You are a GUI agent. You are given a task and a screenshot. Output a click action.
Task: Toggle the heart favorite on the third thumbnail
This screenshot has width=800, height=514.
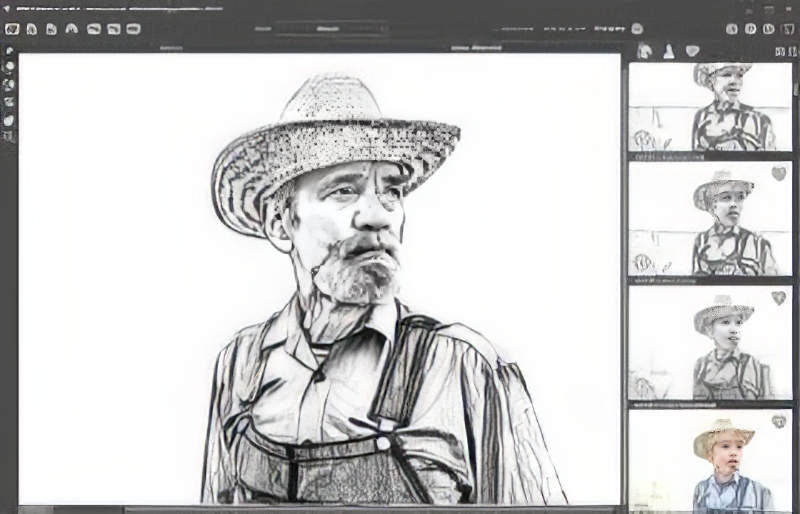point(778,297)
